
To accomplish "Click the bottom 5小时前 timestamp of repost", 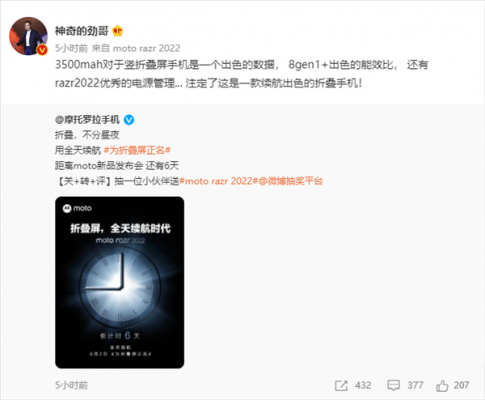I will click(71, 386).
